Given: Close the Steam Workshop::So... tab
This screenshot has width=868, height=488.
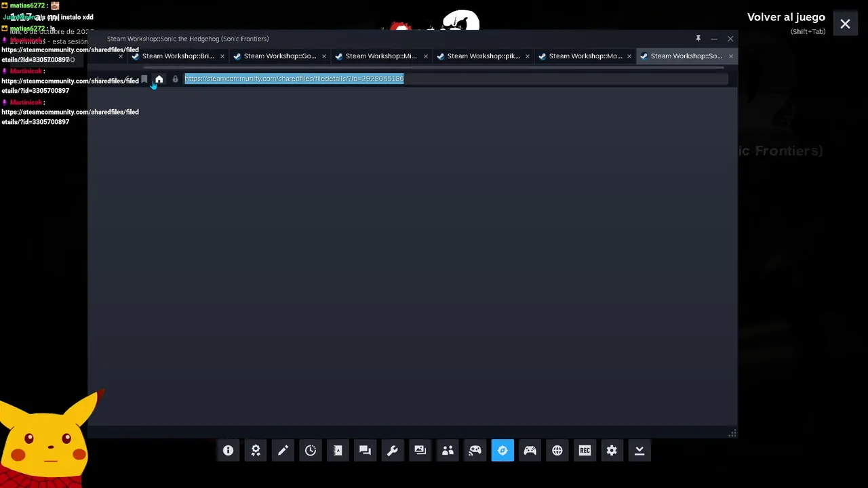Looking at the screenshot, I should pos(730,56).
